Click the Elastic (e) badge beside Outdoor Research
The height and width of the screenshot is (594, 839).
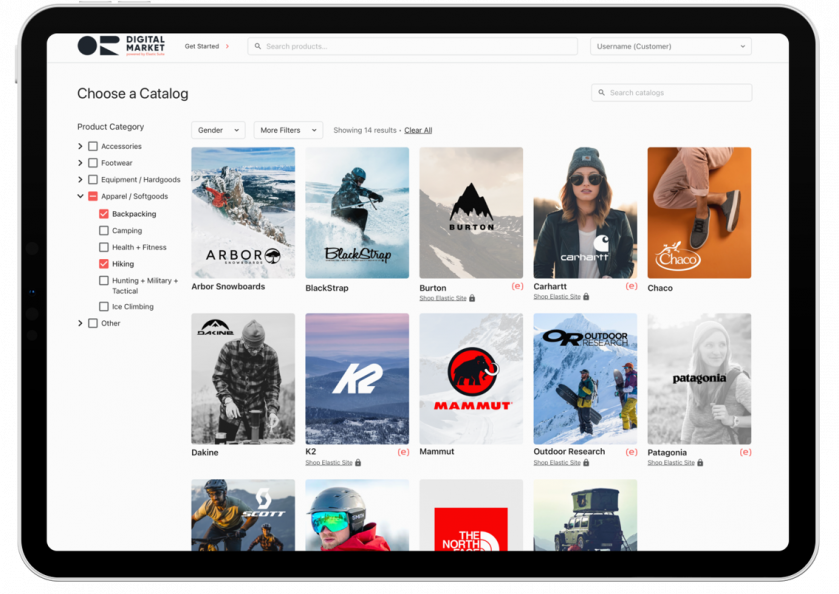pyautogui.click(x=631, y=452)
